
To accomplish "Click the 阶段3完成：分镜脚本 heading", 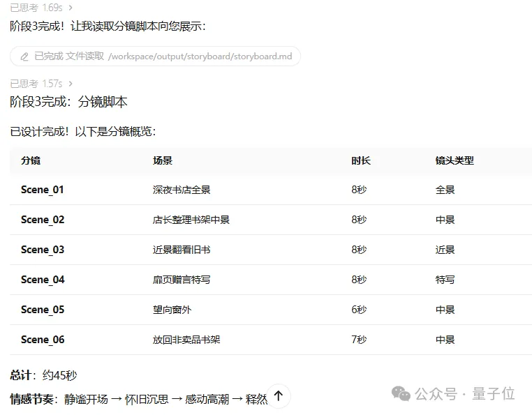I will pos(68,102).
